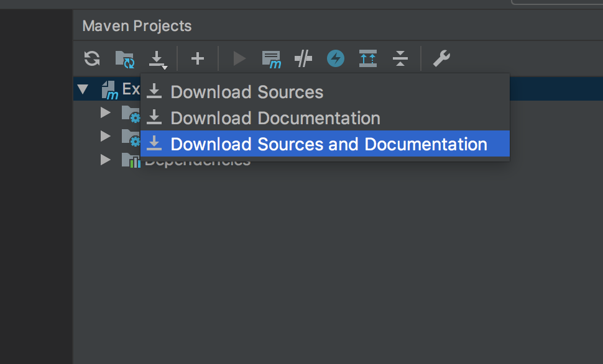603x364 pixels.
Task: Collapse the root Maven project node
Action: point(83,89)
